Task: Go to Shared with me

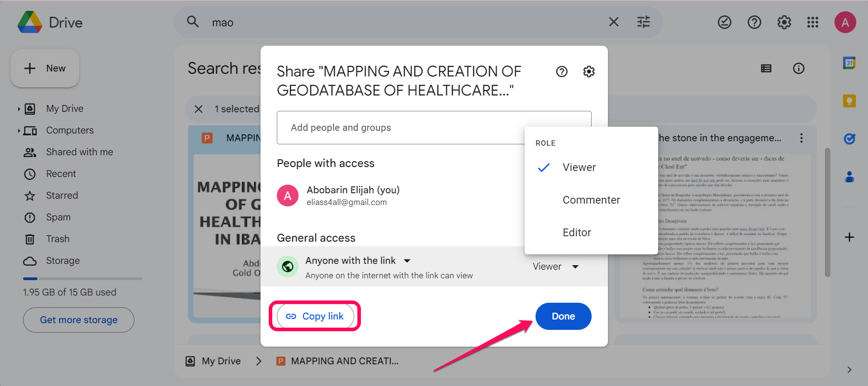Action: tap(80, 152)
